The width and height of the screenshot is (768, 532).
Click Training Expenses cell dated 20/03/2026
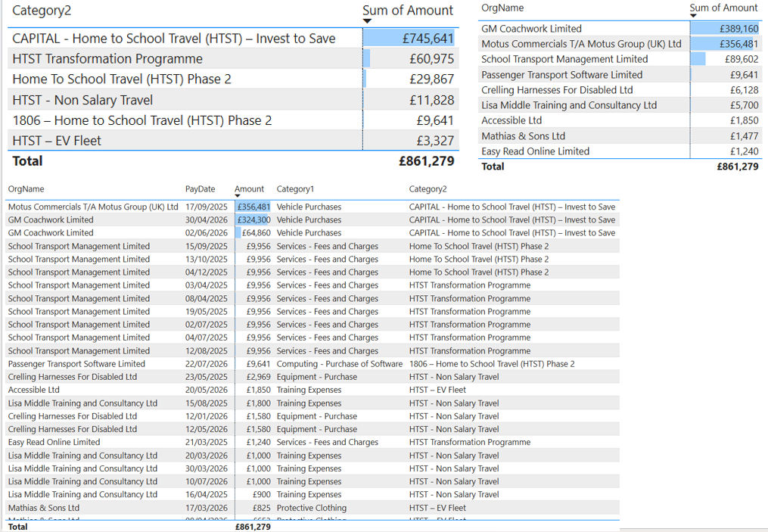click(x=309, y=456)
